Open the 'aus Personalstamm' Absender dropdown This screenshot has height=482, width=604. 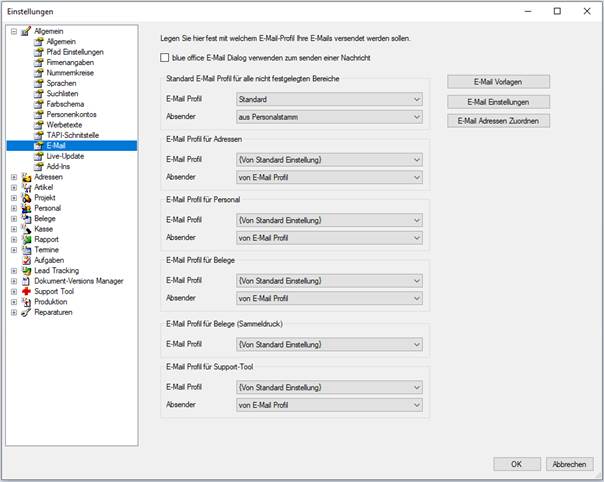pos(329,117)
